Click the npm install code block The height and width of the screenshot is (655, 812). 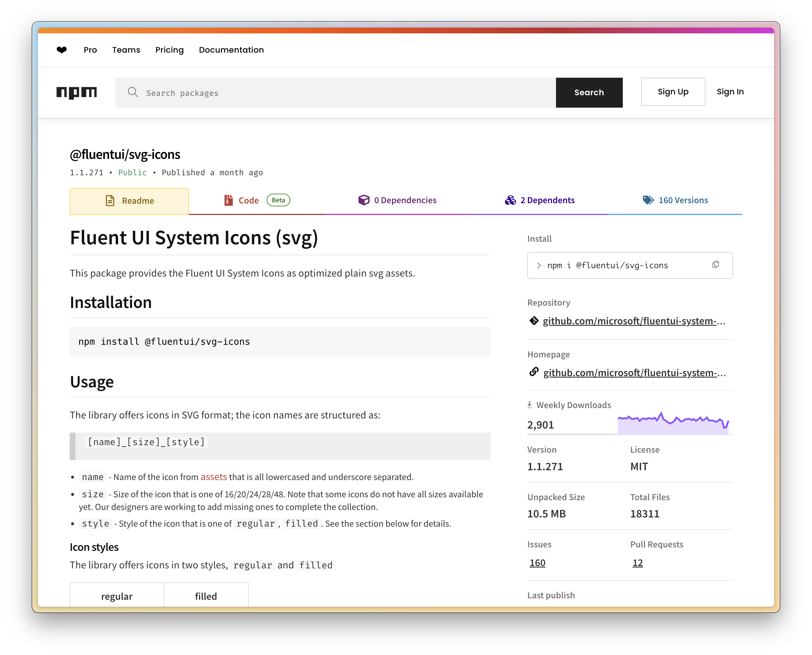280,342
